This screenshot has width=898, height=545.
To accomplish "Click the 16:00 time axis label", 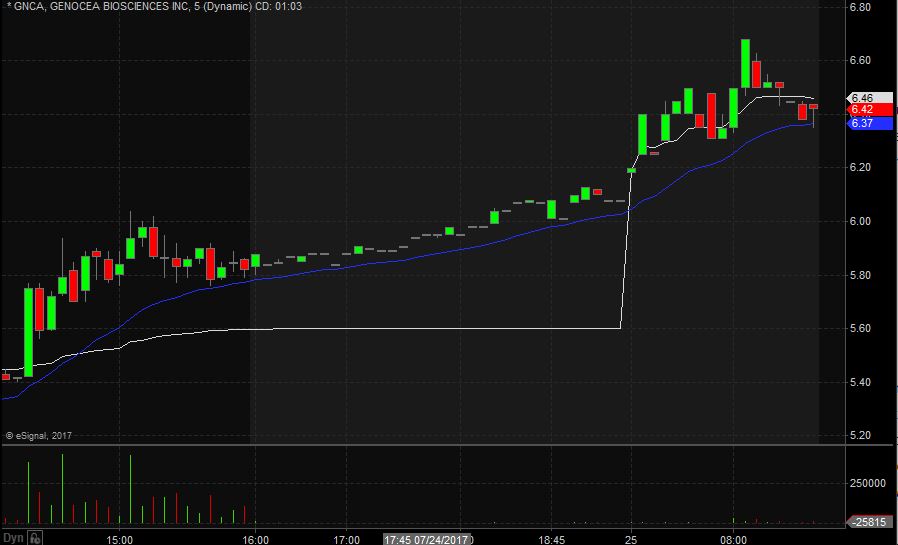I will click(255, 539).
